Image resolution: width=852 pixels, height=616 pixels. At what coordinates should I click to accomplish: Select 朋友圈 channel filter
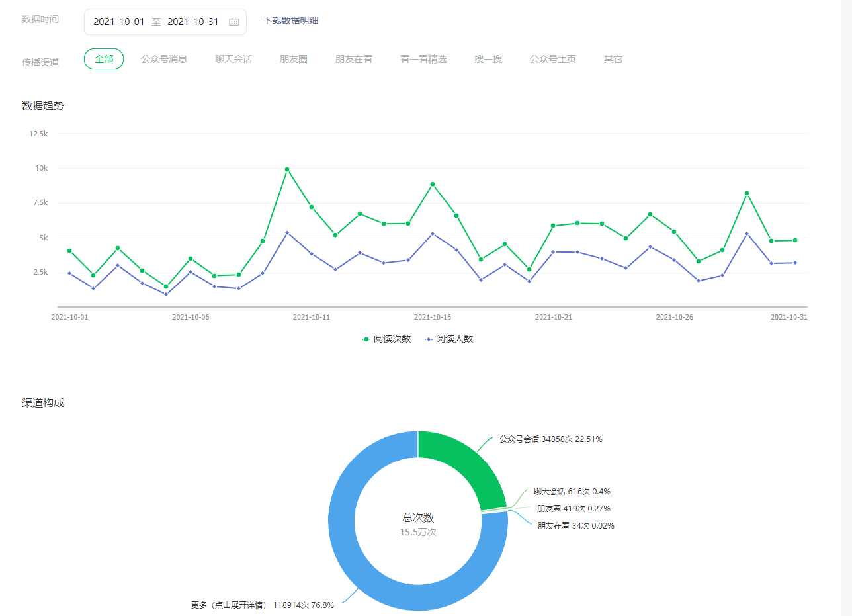294,59
